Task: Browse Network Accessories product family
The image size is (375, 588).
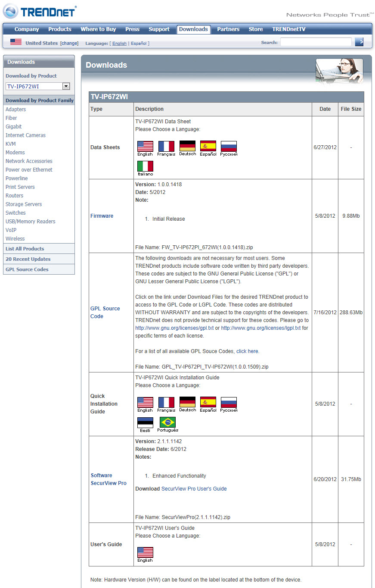Action: click(x=29, y=161)
